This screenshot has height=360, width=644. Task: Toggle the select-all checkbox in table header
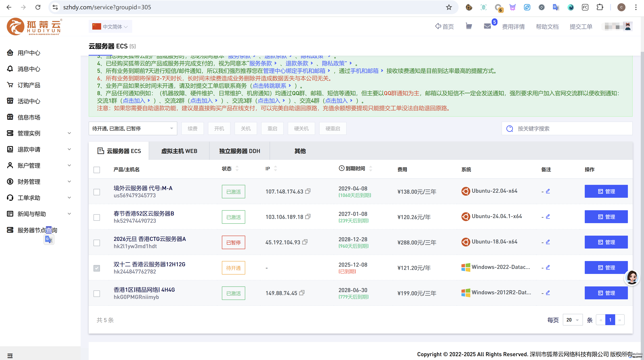click(97, 170)
